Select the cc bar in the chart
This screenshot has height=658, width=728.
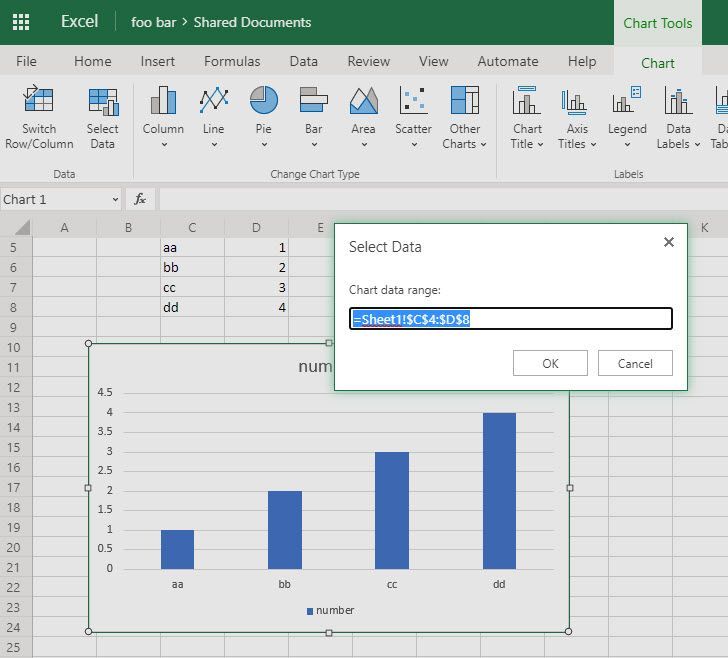tap(392, 510)
